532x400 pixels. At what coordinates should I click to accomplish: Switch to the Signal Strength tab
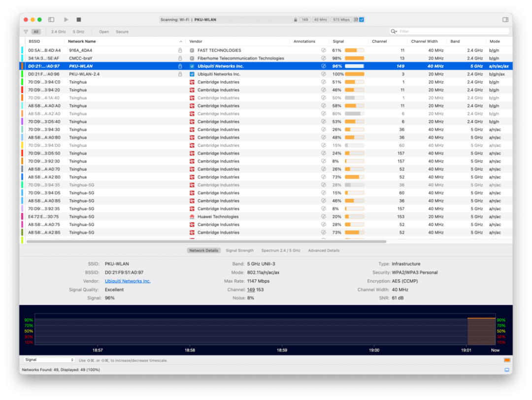239,250
